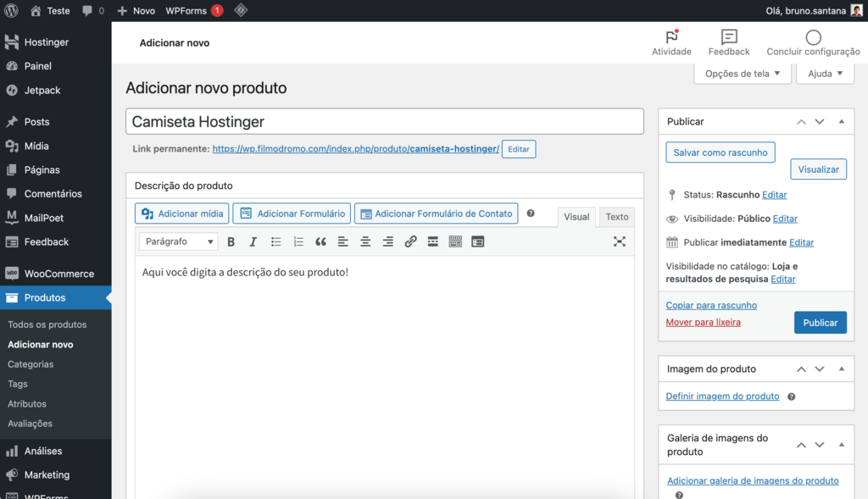Insert a link in the description
The image size is (868, 499).
pos(410,241)
